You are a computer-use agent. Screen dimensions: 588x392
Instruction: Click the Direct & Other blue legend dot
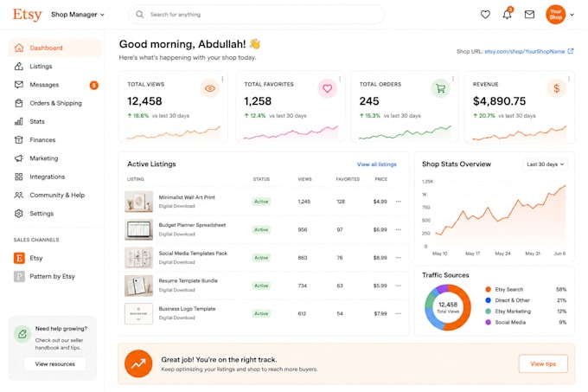pyautogui.click(x=488, y=300)
